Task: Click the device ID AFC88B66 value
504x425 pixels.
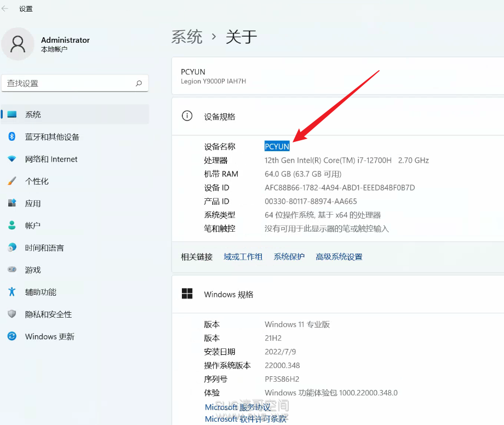Action: tap(340, 188)
